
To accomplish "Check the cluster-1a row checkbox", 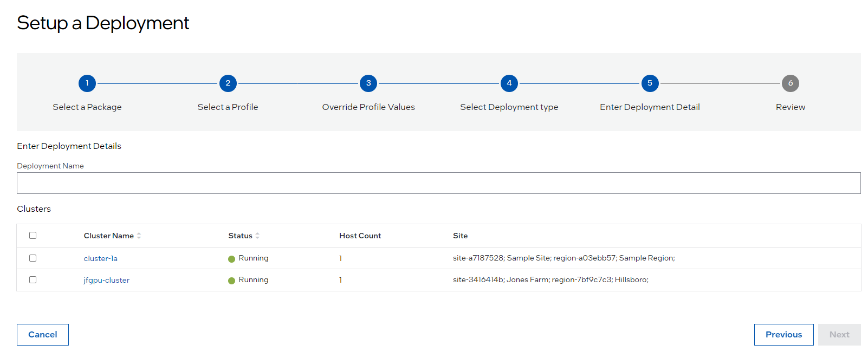I will click(33, 258).
